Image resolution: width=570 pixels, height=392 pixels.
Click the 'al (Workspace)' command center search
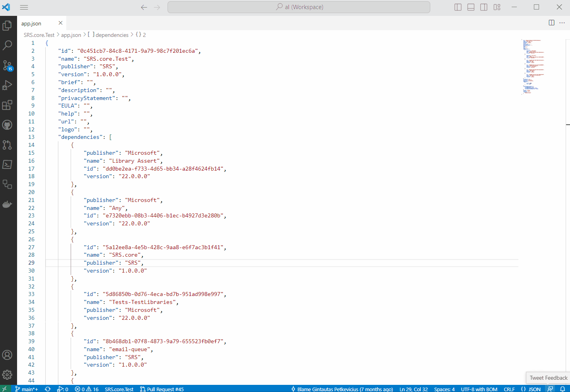(298, 7)
